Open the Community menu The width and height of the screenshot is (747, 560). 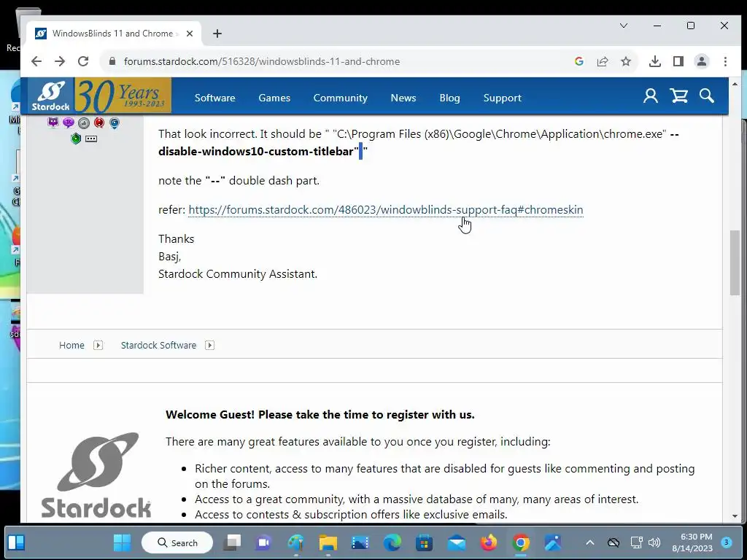point(340,98)
